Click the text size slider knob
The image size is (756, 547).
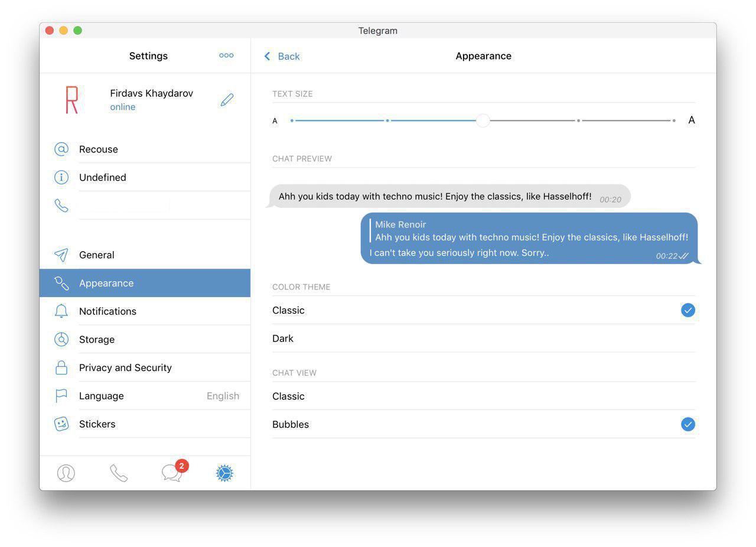483,121
